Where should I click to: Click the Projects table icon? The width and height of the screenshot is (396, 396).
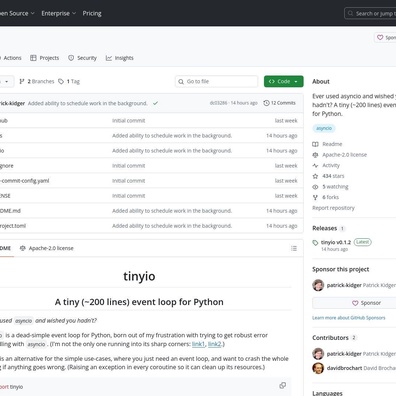coord(33,58)
